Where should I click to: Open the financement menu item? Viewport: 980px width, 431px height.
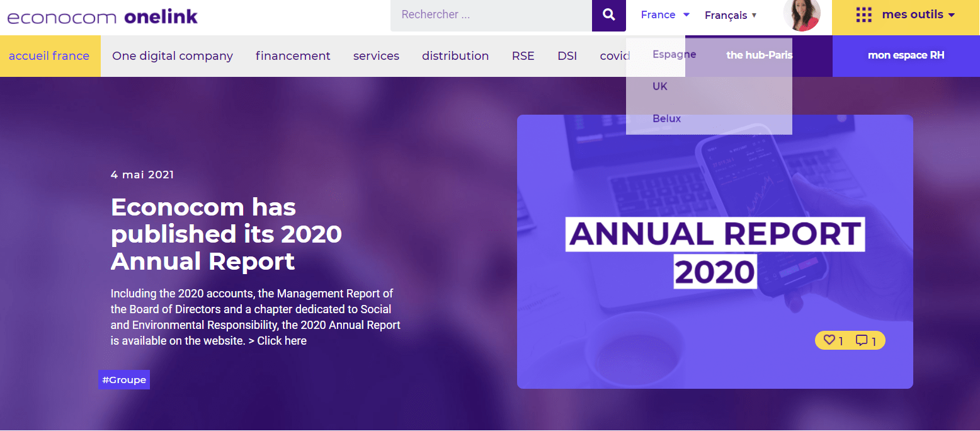click(293, 55)
